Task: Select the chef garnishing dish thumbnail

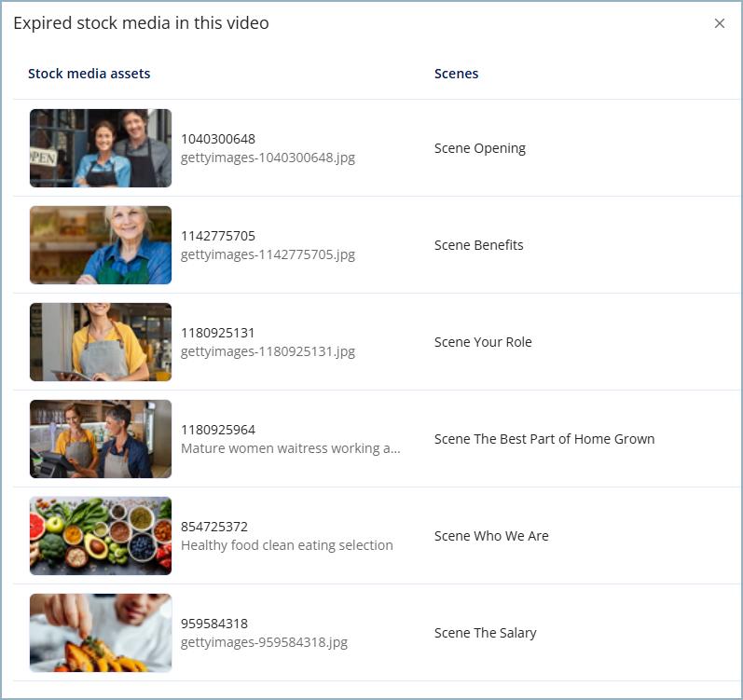Action: 101,633
